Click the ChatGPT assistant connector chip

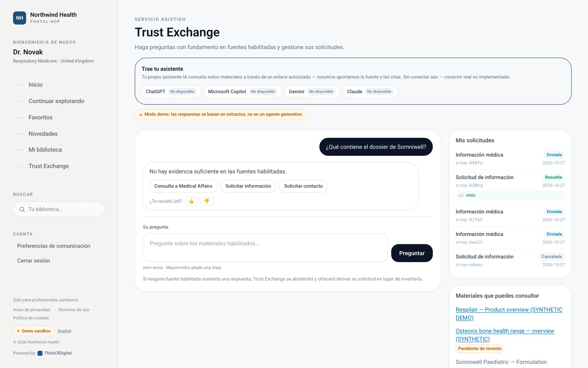171,92
